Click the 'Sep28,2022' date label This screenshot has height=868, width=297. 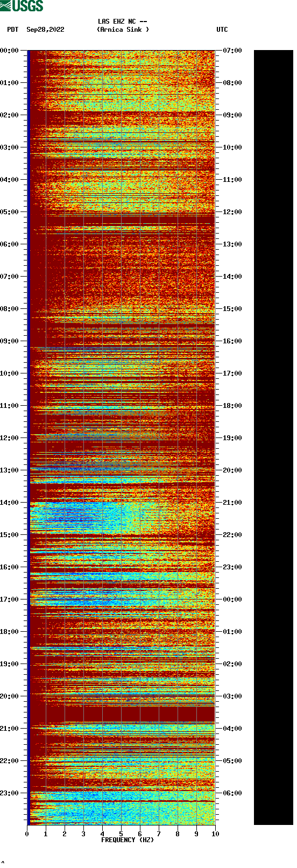click(45, 30)
